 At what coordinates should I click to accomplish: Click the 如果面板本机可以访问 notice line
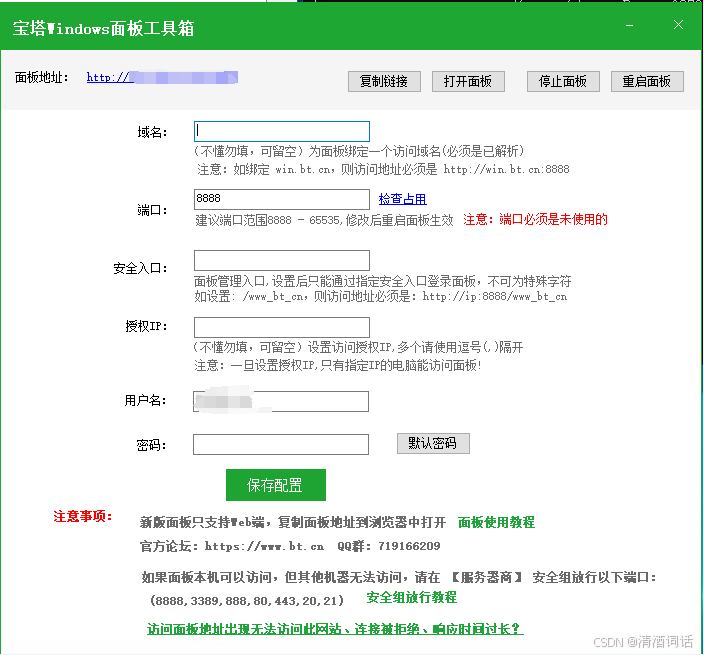[399, 577]
